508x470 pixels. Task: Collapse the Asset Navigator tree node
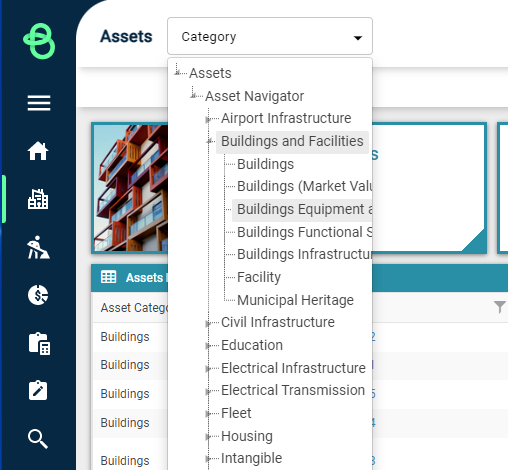194,96
